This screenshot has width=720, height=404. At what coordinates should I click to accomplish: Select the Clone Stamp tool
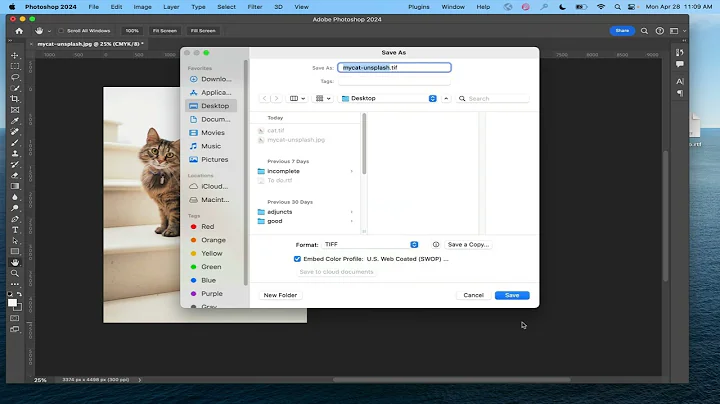pos(15,154)
